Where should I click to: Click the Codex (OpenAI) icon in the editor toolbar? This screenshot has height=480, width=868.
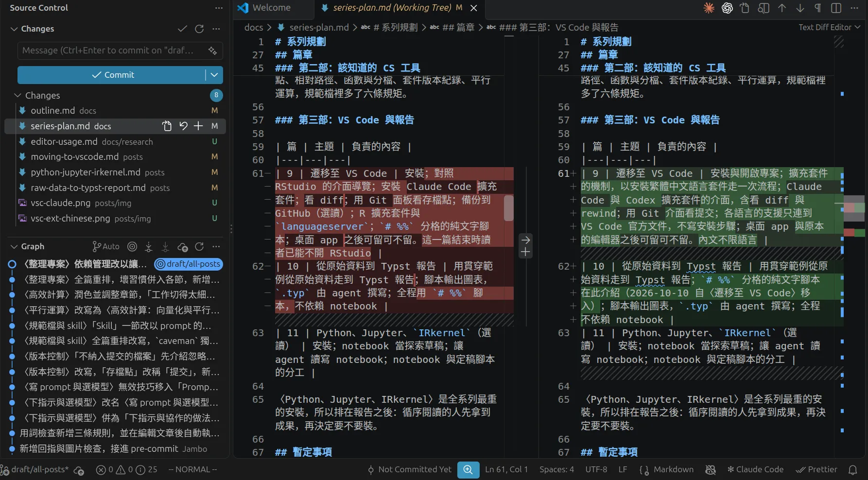(x=727, y=8)
